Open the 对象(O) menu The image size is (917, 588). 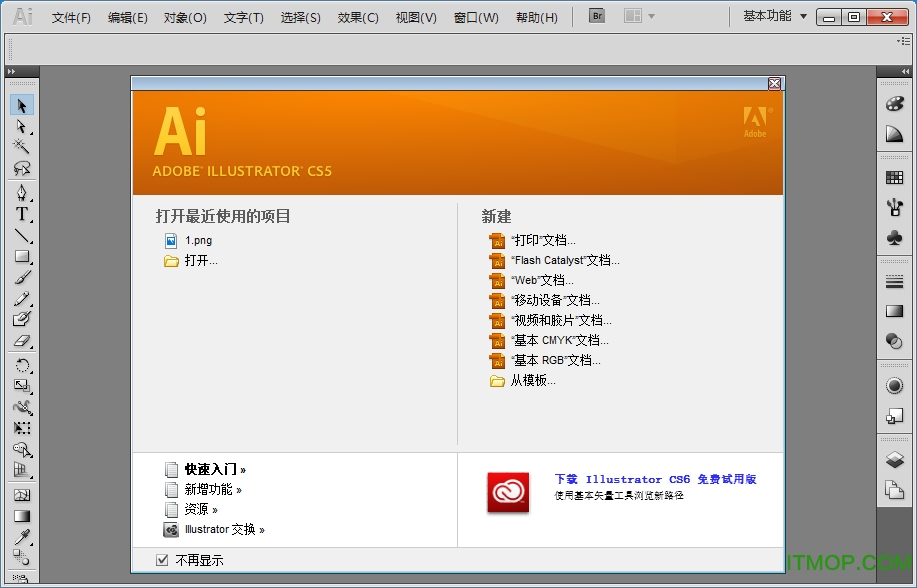pos(185,18)
